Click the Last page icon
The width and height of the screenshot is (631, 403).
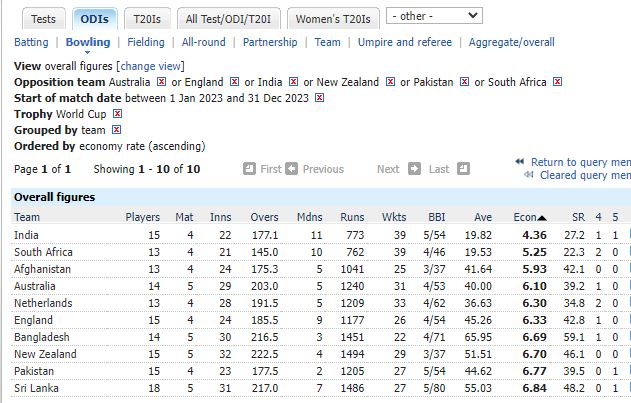coord(463,169)
